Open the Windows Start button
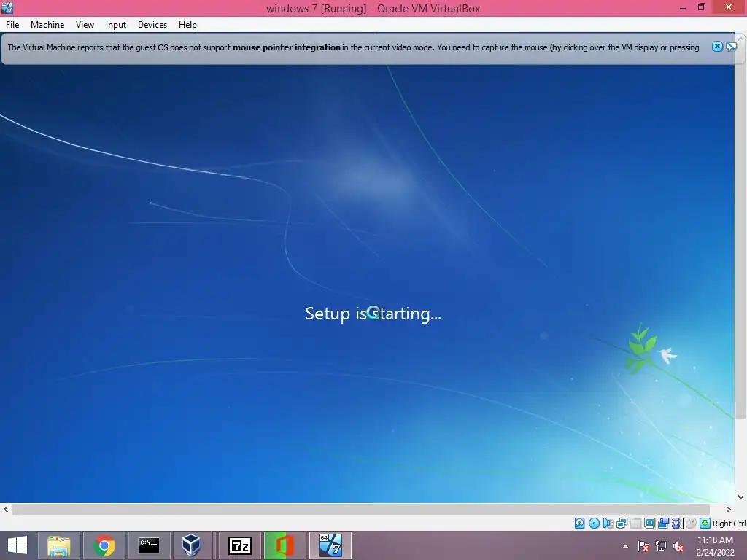This screenshot has height=560, width=747. click(18, 545)
